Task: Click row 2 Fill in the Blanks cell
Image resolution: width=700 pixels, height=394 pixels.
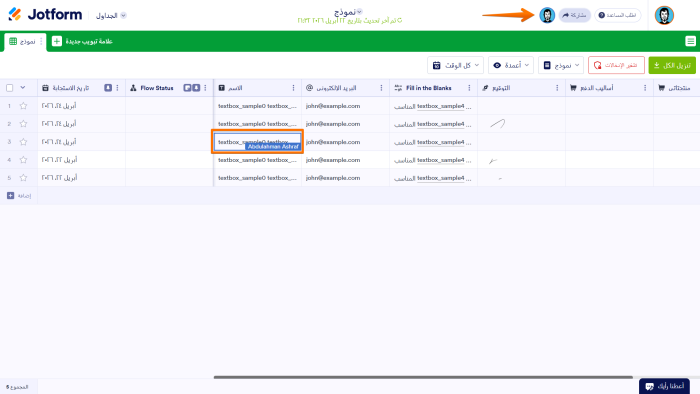Action: 433,124
